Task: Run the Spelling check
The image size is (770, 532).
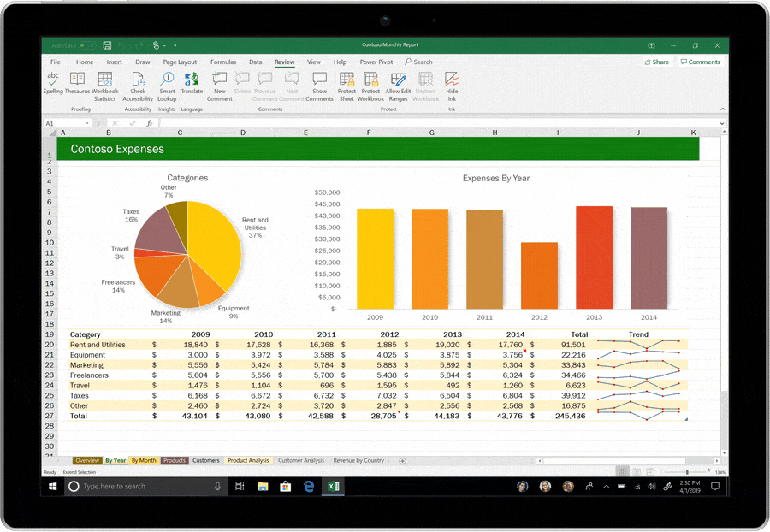Action: click(x=53, y=83)
